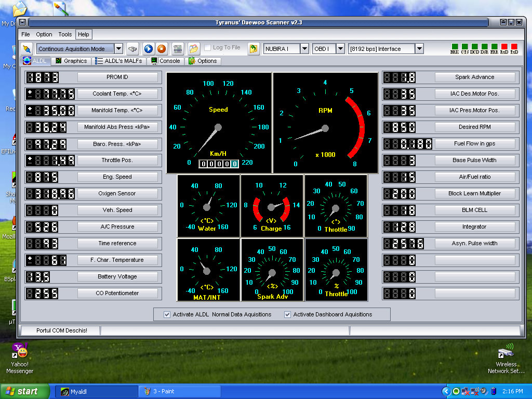Expand Continous Aquisition Mode dropdown

click(118, 49)
